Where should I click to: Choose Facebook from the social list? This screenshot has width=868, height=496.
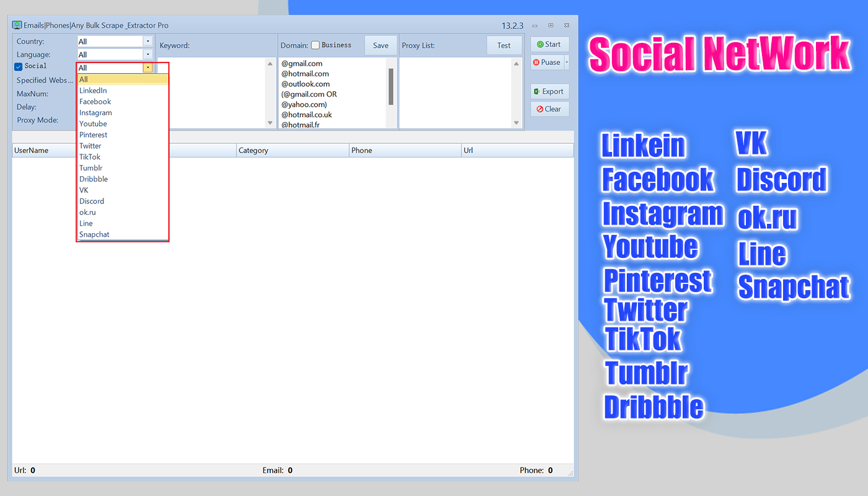(123, 102)
